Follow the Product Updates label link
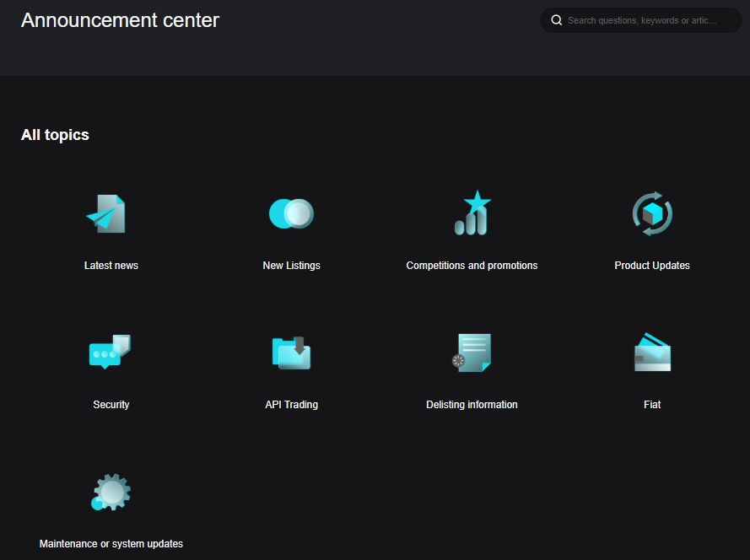 click(652, 266)
